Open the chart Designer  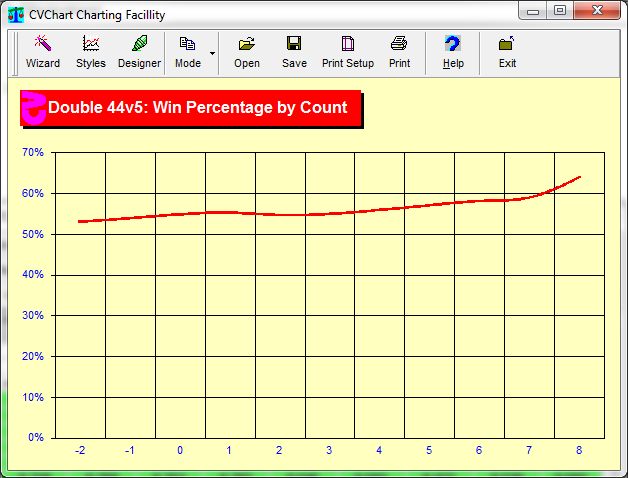pyautogui.click(x=139, y=52)
